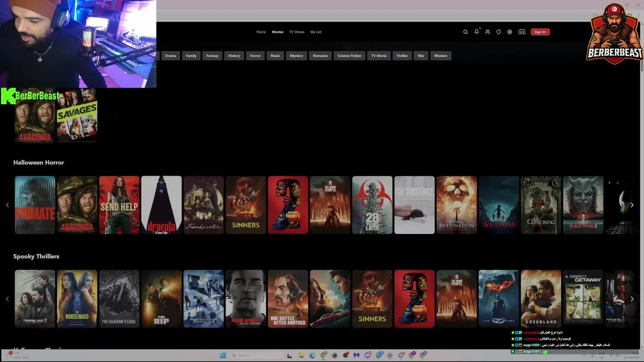
Task: Open Weapons movie poster
Action: click(499, 205)
